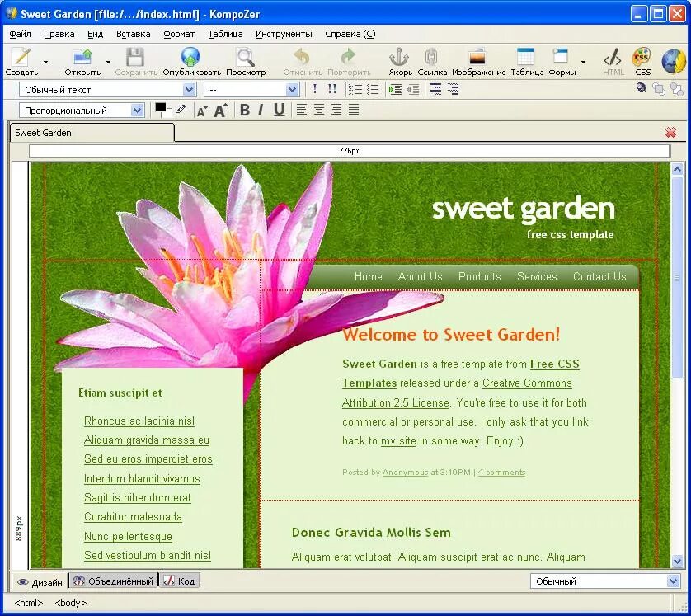The width and height of the screenshot is (691, 616).
Task: Toggle the single exclamation emphasis button
Action: coord(315,89)
